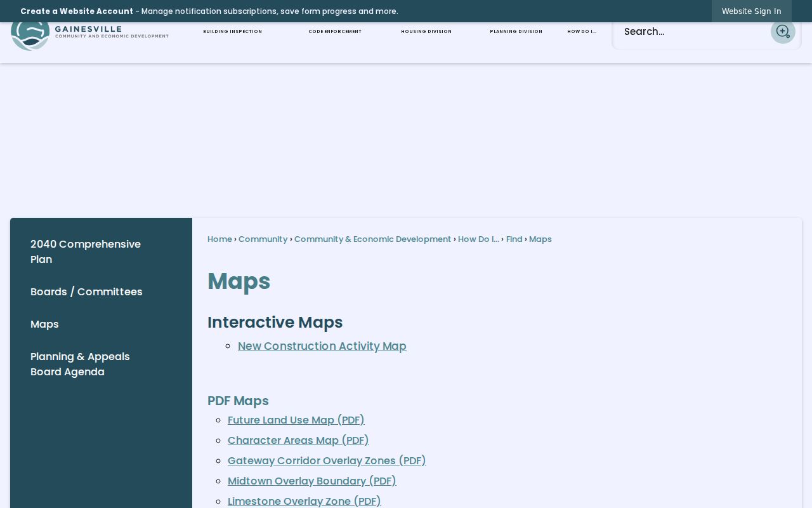Screen dimensions: 812x508
Task: Click Website Sign In button
Action: pos(751,11)
